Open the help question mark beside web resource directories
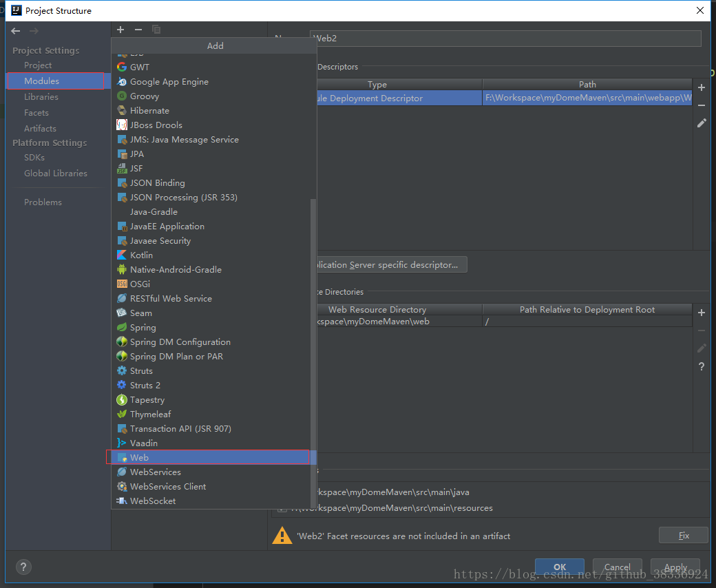Viewport: 716px width, 588px height. [702, 366]
